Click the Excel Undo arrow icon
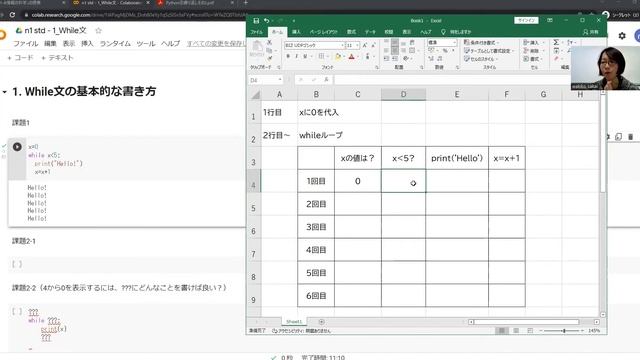 point(266,20)
